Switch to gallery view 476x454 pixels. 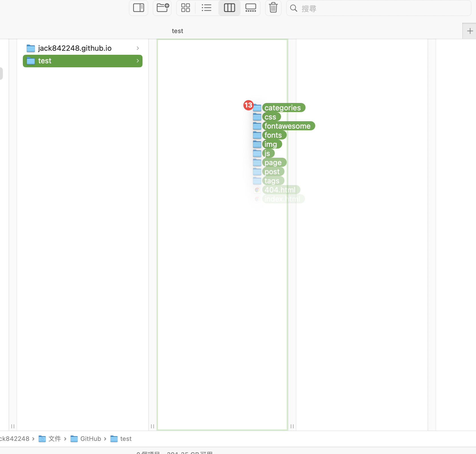[251, 8]
